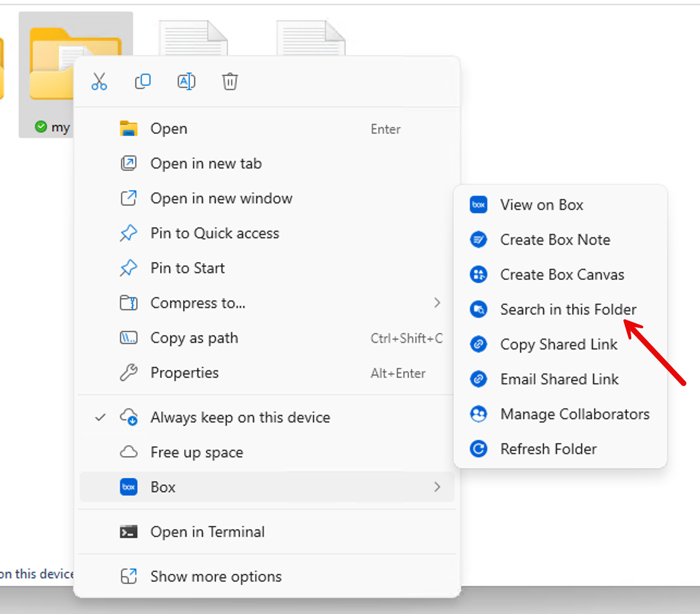Screen dimensions: 700x614
Task: Click the Copy icon
Action: click(142, 81)
